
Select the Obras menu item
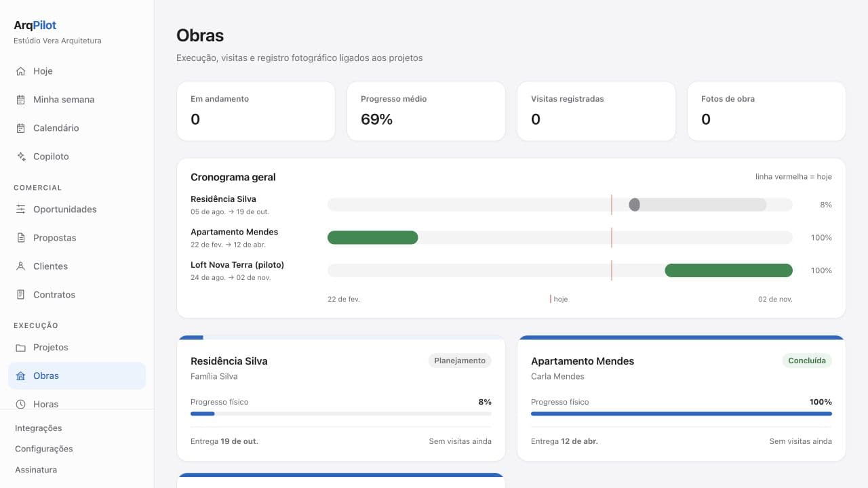pos(77,376)
